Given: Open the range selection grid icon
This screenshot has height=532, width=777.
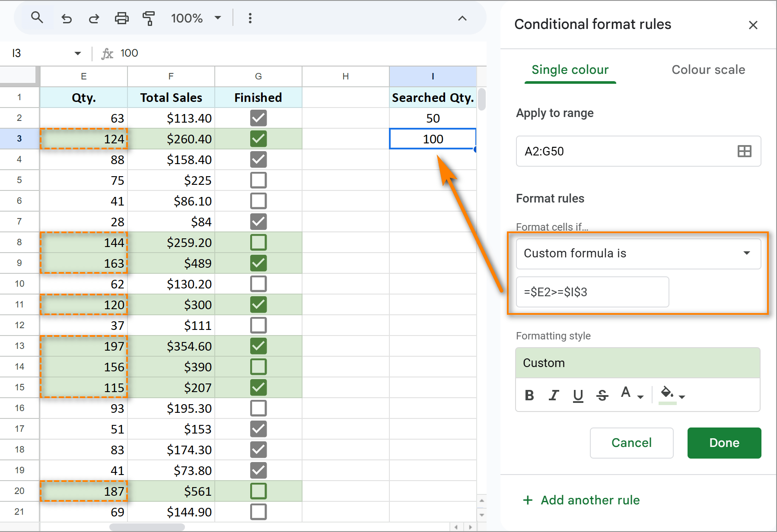Looking at the screenshot, I should point(745,151).
